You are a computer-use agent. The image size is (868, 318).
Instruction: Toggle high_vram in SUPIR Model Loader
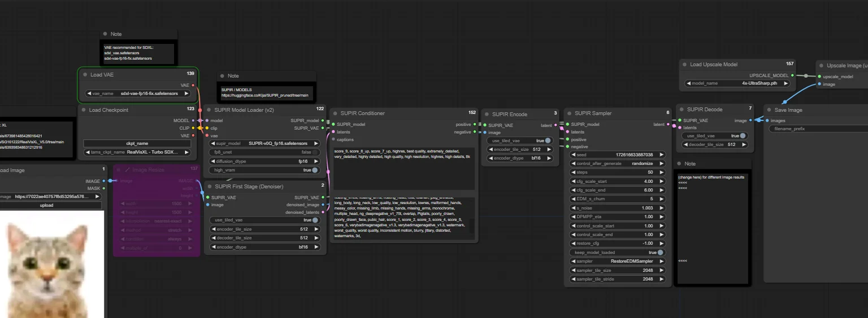264,170
